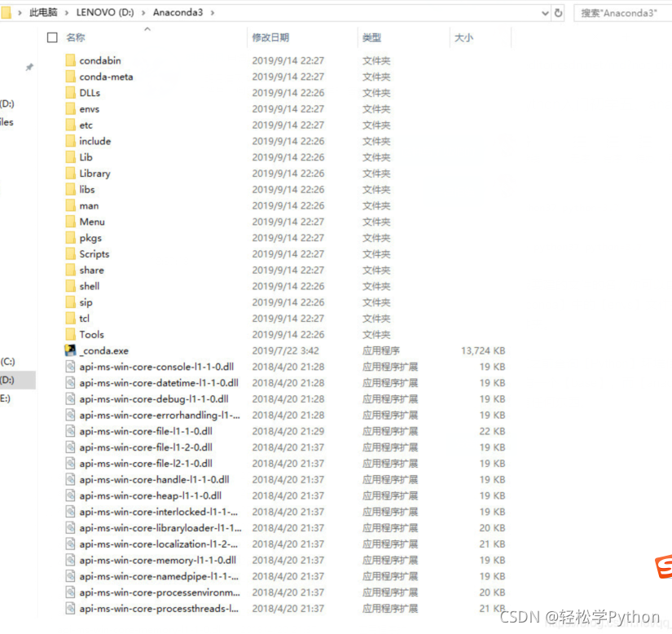This screenshot has height=634, width=672.
Task: Expand the chevron before 此电脑 in path
Action: (x=20, y=13)
